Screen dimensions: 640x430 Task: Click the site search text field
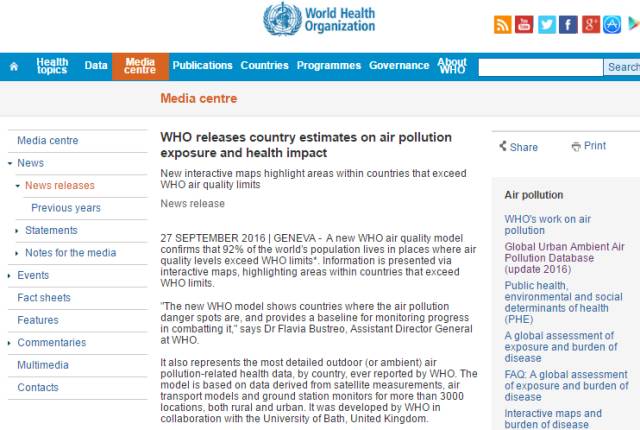pyautogui.click(x=540, y=67)
